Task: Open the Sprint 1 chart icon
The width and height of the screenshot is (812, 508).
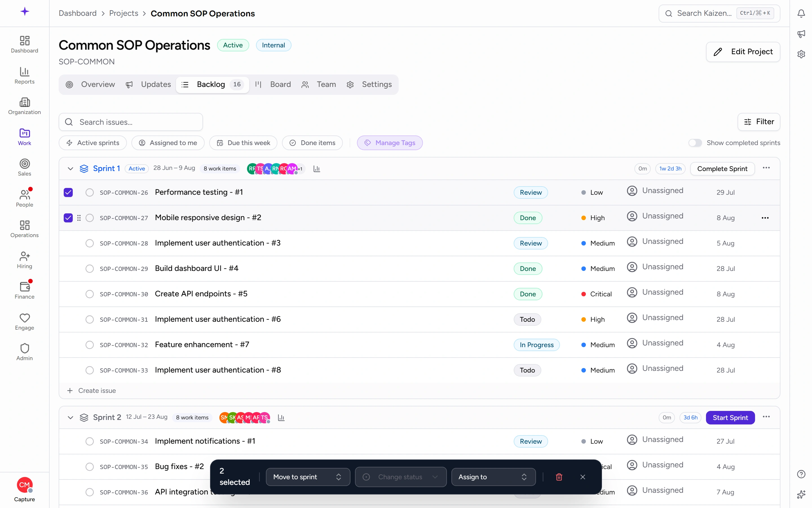Action: tap(316, 169)
